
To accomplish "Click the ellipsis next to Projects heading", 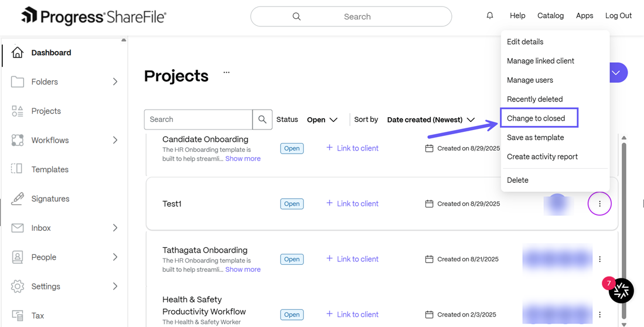I will coord(226,73).
